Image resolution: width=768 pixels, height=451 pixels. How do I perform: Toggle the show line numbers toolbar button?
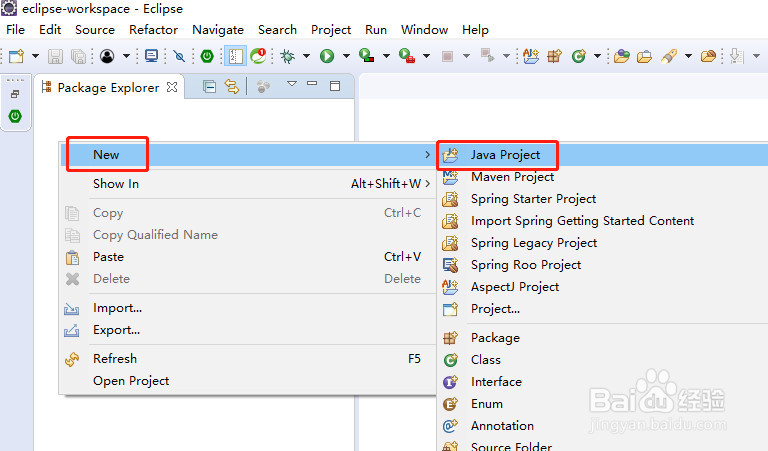coord(235,56)
